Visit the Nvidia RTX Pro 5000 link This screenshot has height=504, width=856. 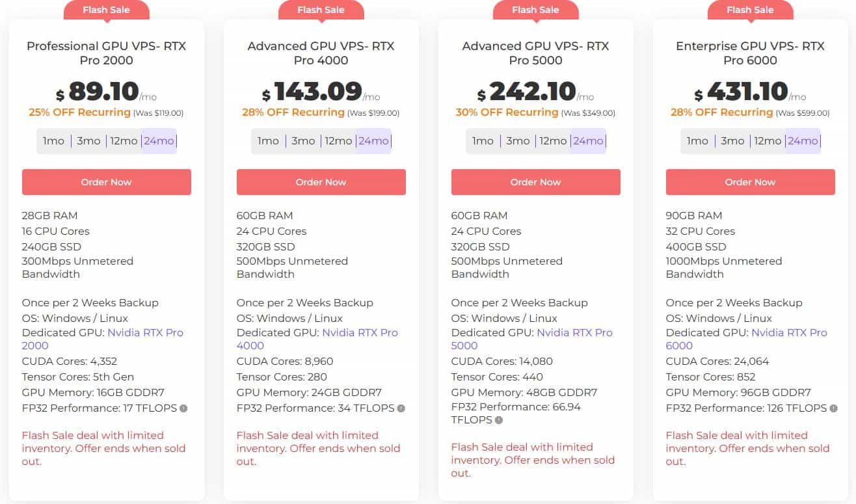coord(574,332)
